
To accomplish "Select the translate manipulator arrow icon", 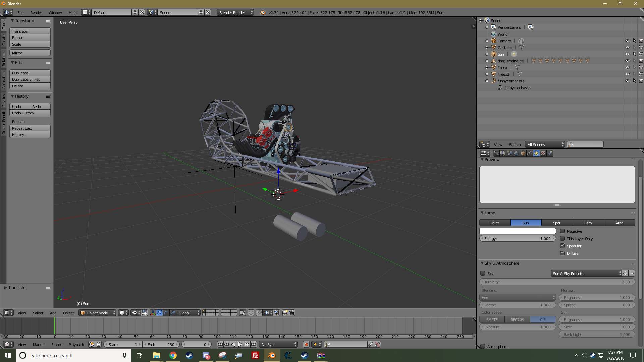I will tap(160, 313).
